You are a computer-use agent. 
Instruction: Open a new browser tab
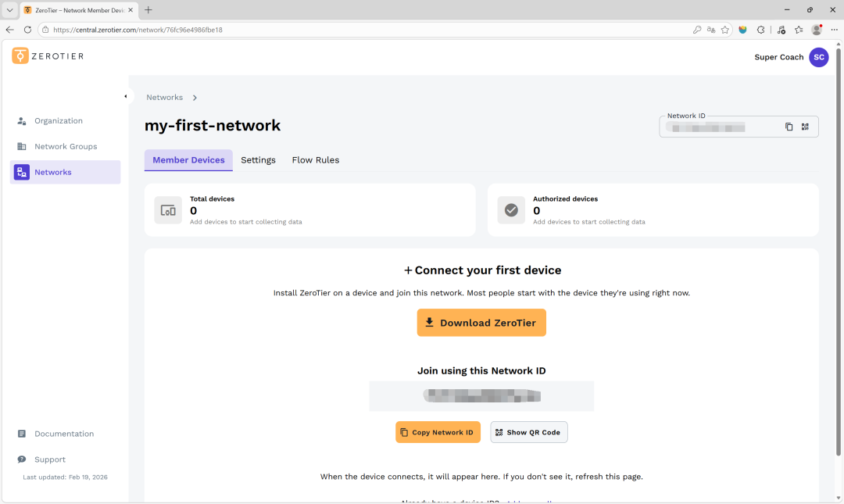pos(148,9)
